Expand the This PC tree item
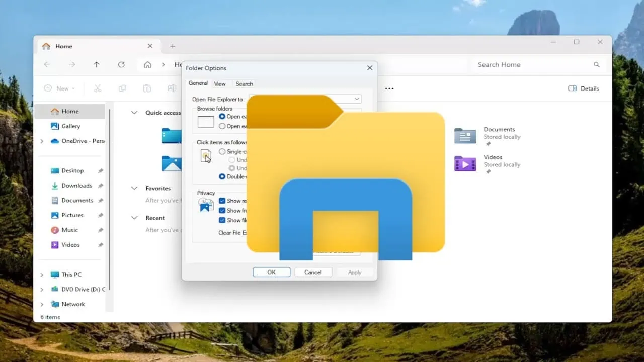Viewport: 644px width, 362px height. pos(42,274)
